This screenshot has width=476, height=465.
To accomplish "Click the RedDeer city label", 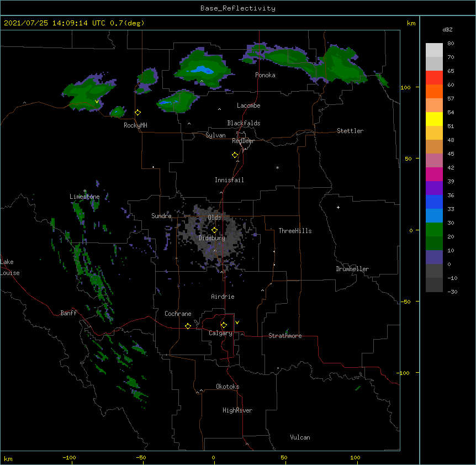I will pos(243,141).
